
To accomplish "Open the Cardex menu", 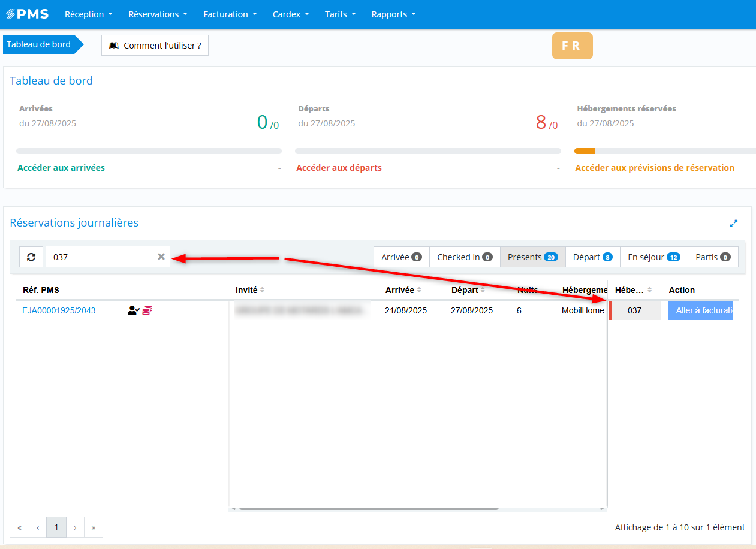I will [x=291, y=14].
